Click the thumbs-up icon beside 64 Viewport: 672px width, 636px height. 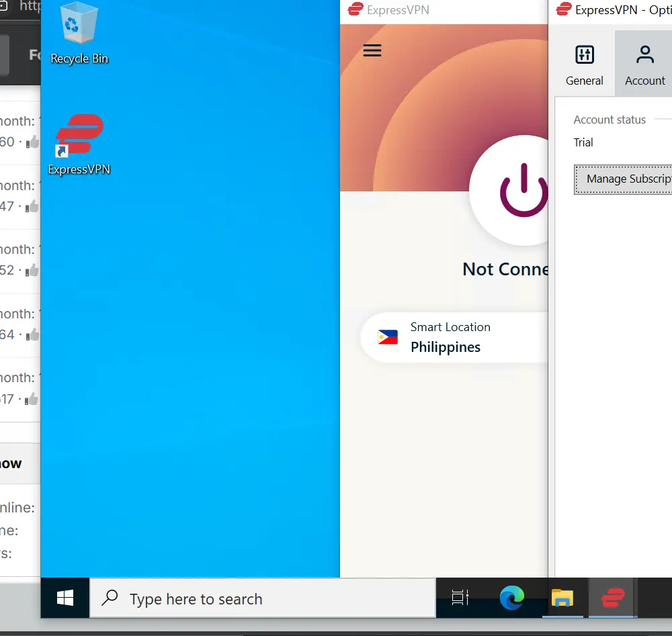(x=32, y=334)
